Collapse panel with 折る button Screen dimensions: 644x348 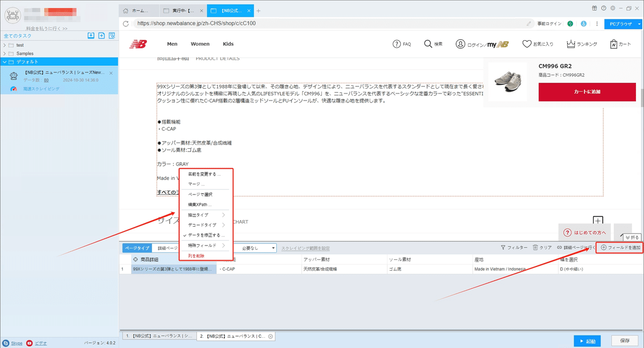[632, 237]
